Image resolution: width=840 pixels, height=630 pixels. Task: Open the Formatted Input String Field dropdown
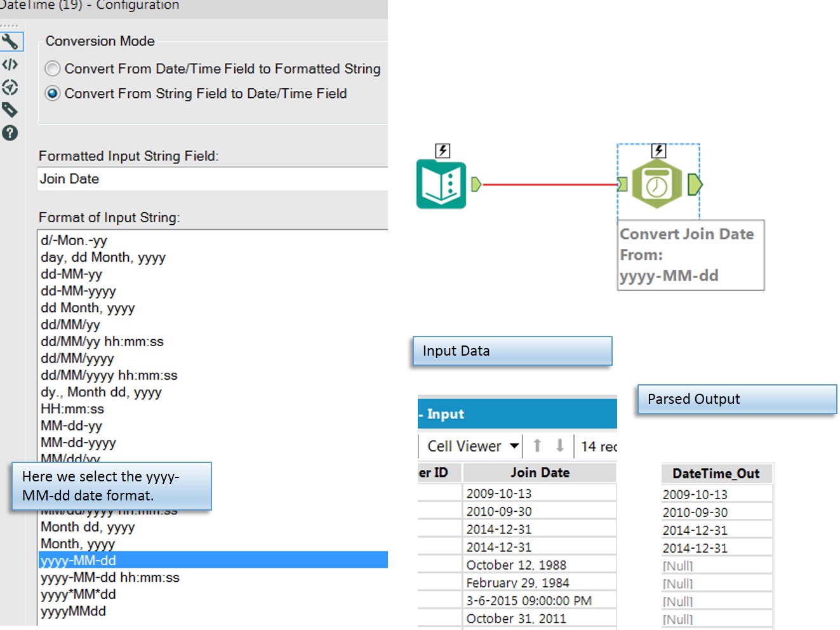click(213, 179)
